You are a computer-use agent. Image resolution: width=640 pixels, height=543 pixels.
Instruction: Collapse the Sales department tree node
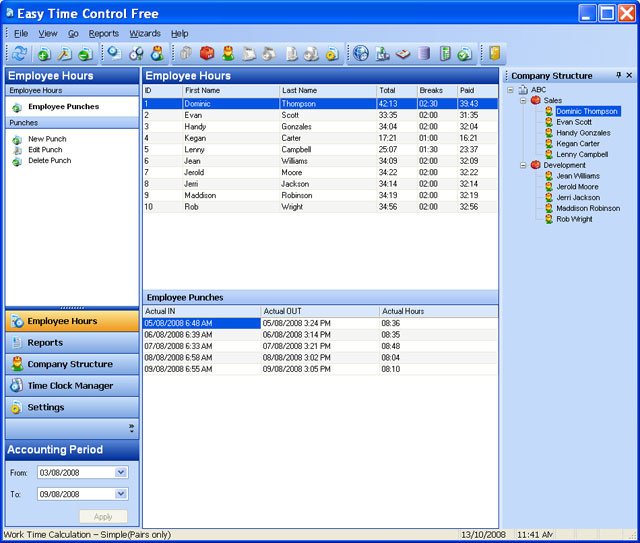point(523,100)
